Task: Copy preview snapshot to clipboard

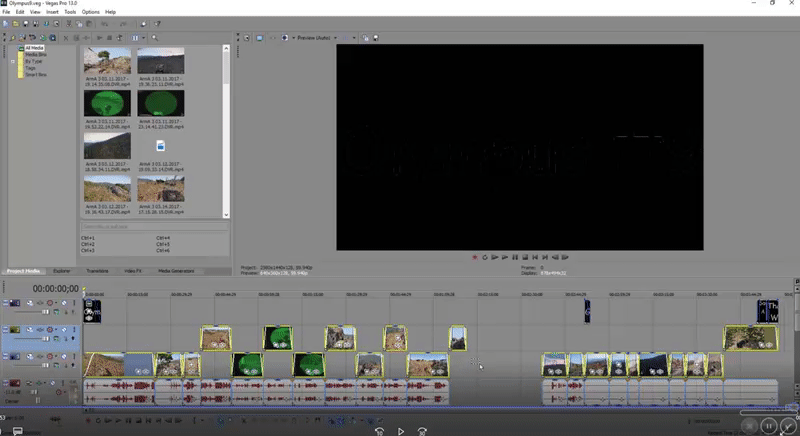Action: (x=365, y=38)
